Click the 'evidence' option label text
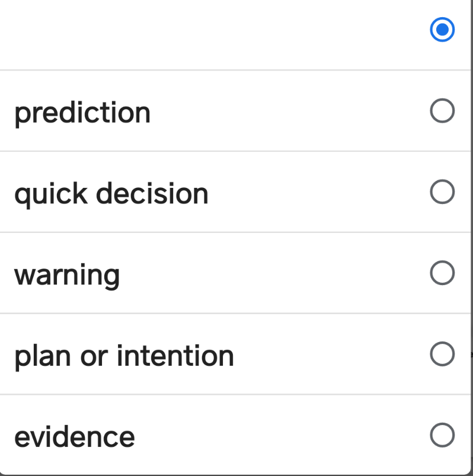Screen dimensions: 473x476 tap(74, 437)
